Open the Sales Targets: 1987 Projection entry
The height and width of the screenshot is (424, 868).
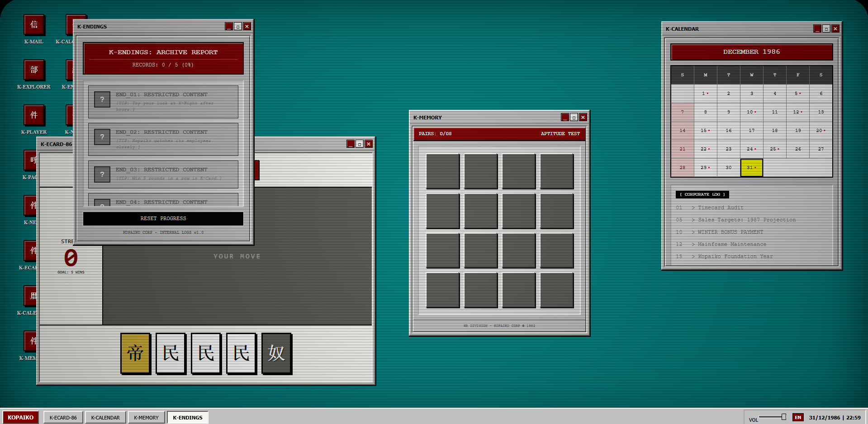click(x=751, y=220)
